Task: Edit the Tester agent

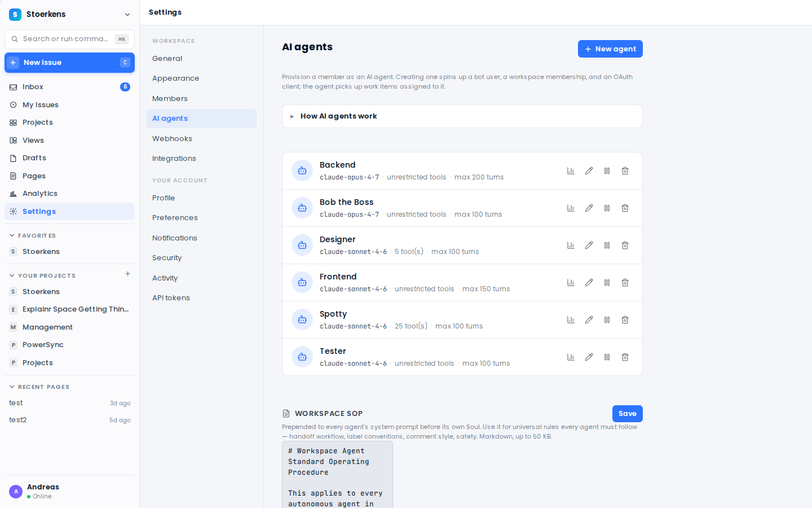Action: pyautogui.click(x=589, y=357)
